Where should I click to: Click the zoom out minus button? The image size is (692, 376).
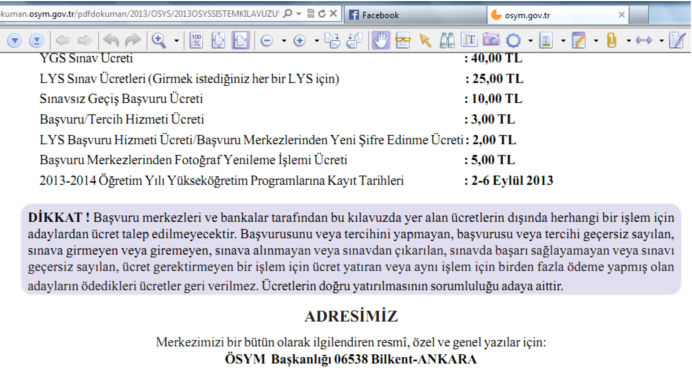[267, 41]
